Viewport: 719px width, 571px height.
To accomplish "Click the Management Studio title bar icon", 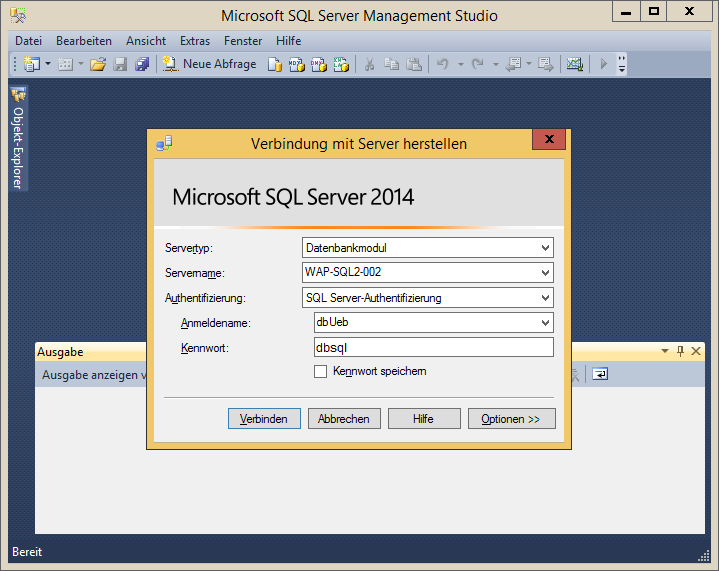I will click(18, 16).
